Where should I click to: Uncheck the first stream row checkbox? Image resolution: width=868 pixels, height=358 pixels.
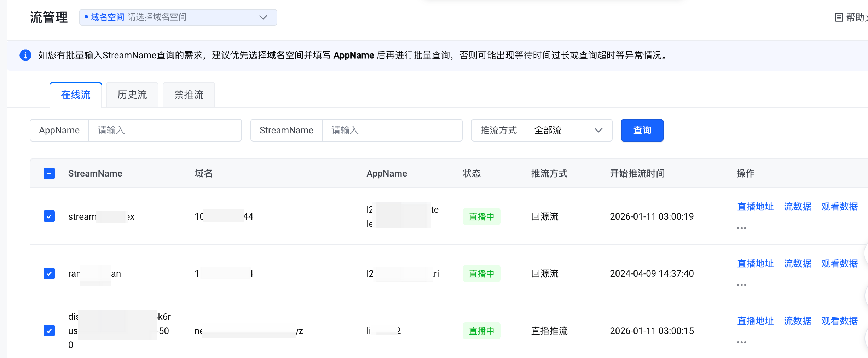coord(49,216)
